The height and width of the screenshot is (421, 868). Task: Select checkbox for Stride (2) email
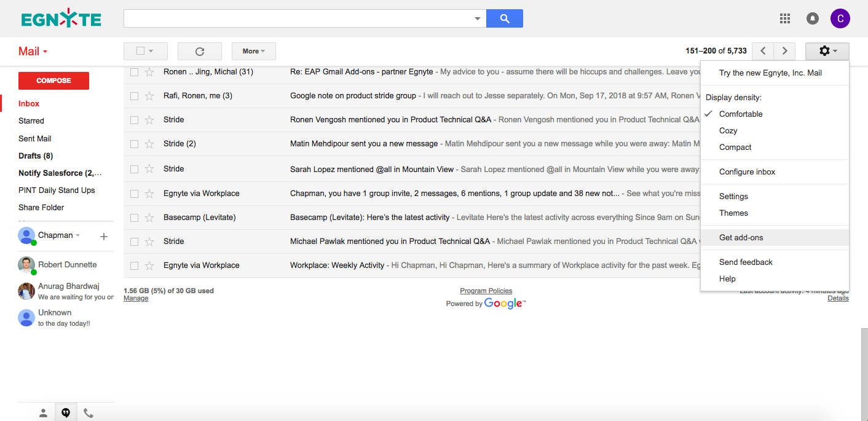pyautogui.click(x=134, y=144)
